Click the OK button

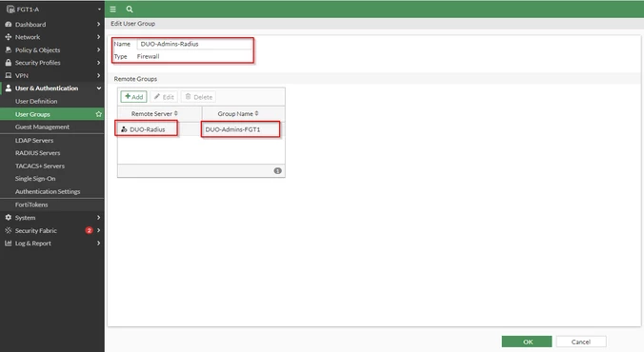(x=527, y=342)
